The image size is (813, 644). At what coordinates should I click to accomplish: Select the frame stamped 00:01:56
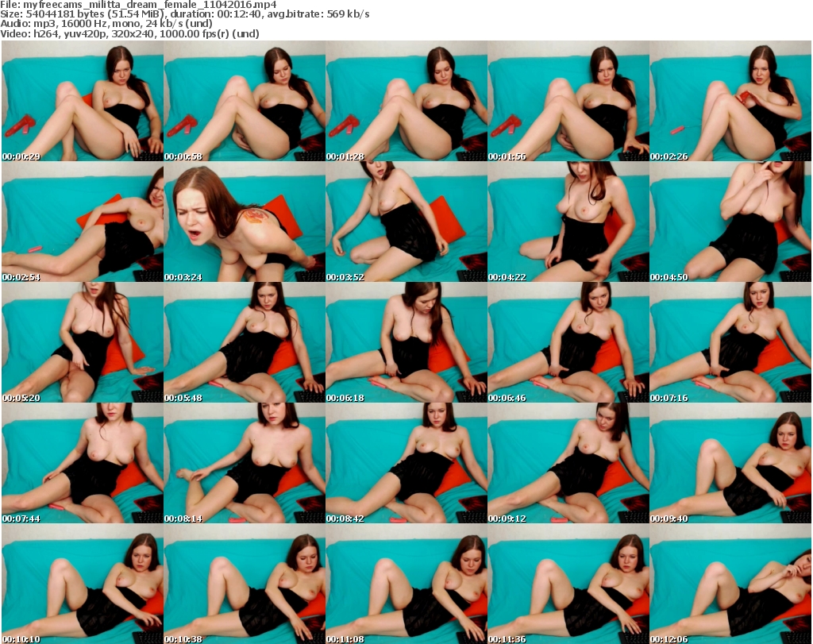point(568,101)
